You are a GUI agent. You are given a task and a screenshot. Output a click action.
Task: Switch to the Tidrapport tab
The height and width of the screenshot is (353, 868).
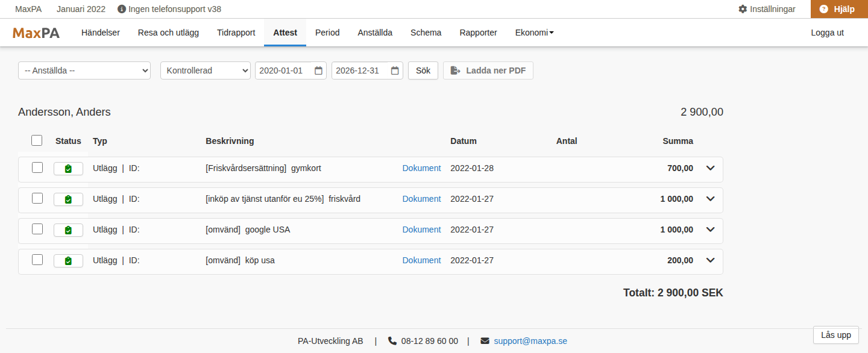tap(236, 33)
